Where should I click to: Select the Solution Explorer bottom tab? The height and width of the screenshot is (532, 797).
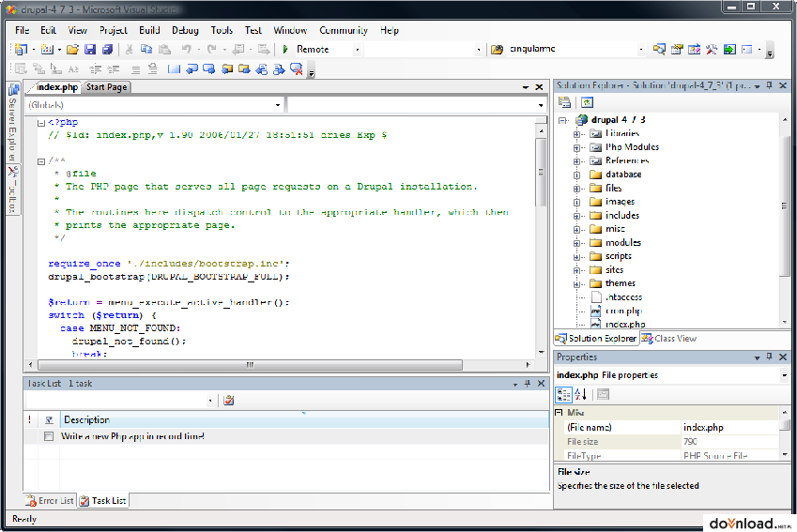point(596,339)
